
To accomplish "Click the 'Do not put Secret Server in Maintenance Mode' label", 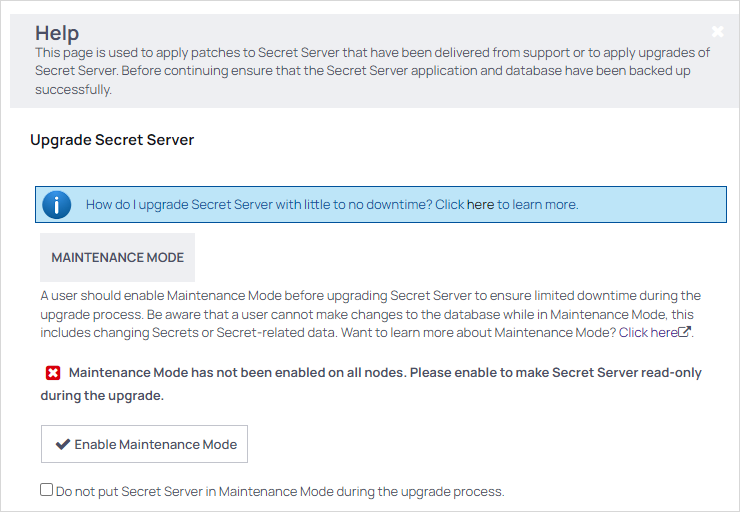I will point(280,491).
